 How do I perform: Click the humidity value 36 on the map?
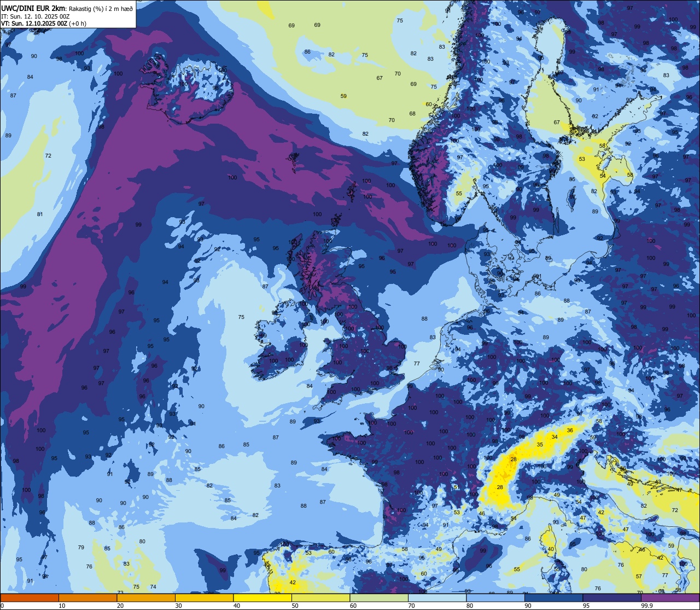pos(570,430)
